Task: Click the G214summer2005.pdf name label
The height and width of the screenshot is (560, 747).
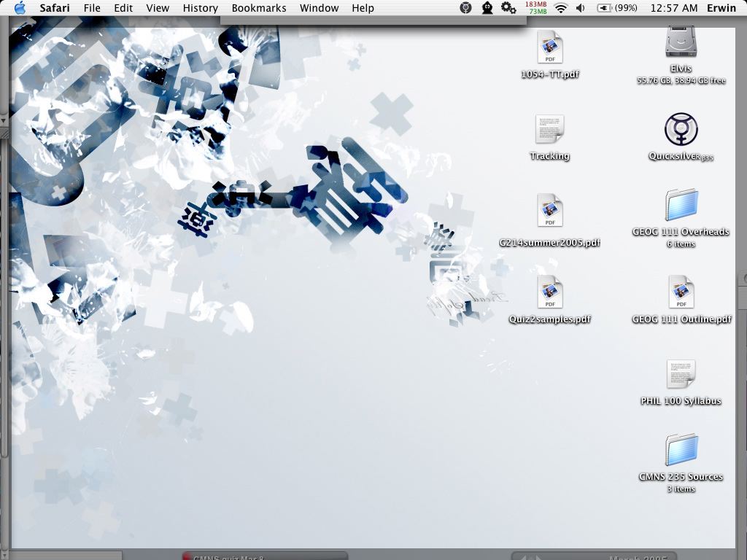Action: (x=550, y=242)
